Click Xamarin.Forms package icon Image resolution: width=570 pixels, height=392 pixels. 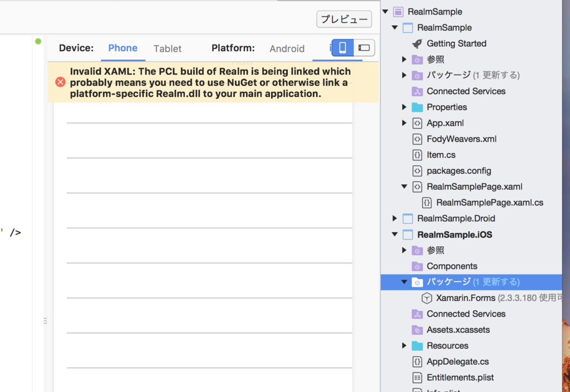click(x=427, y=298)
